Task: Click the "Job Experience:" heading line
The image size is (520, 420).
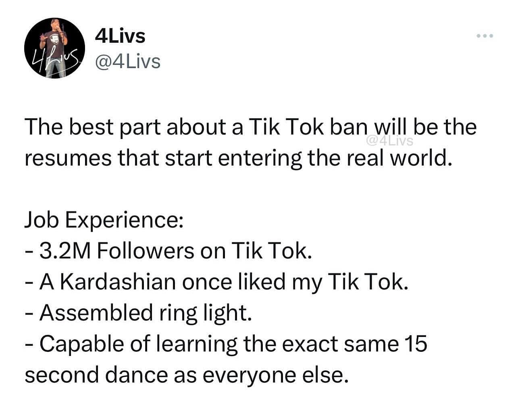Action: tap(104, 220)
